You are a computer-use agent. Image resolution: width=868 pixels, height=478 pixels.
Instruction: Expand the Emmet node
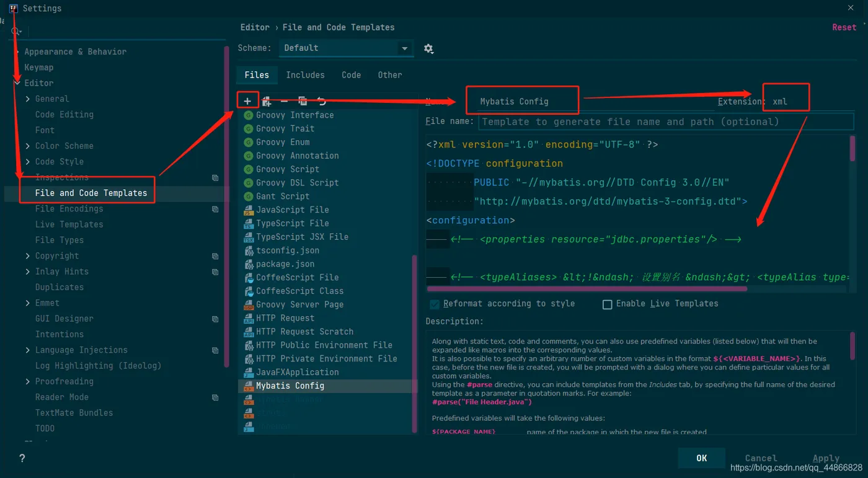[28, 303]
